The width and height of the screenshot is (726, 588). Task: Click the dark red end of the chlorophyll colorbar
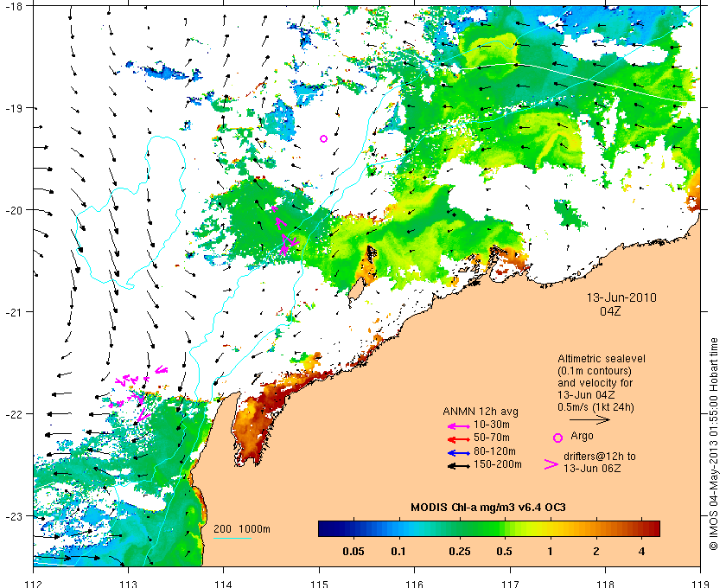pos(653,528)
